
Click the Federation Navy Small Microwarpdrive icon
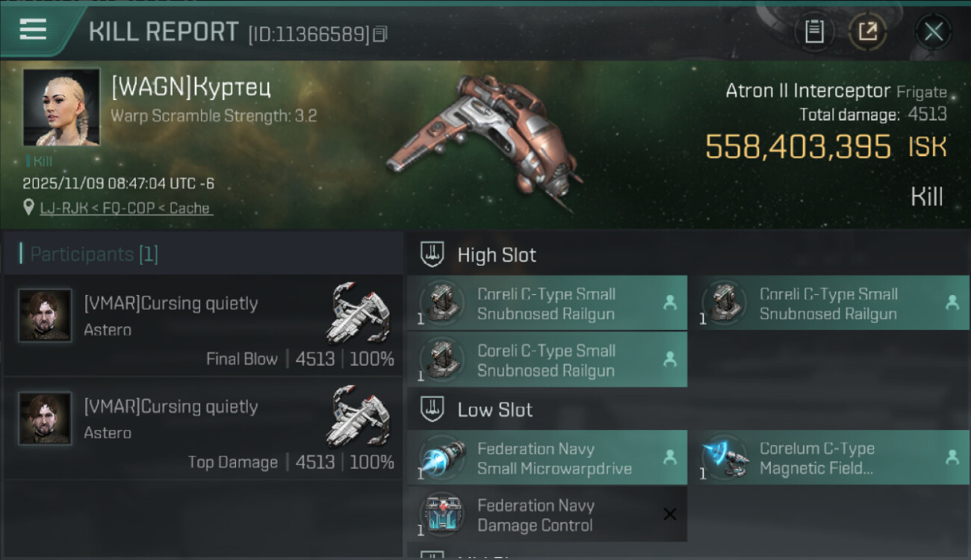(443, 457)
